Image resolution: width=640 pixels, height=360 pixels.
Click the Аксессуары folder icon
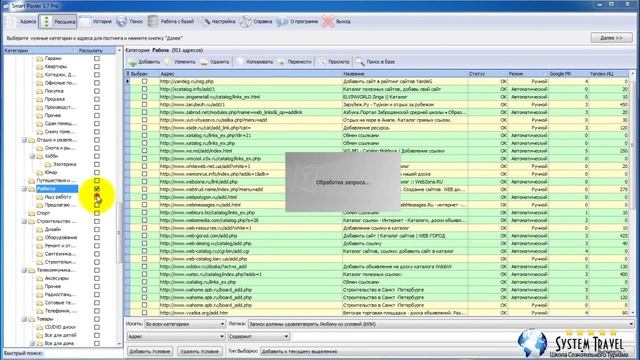point(40,278)
